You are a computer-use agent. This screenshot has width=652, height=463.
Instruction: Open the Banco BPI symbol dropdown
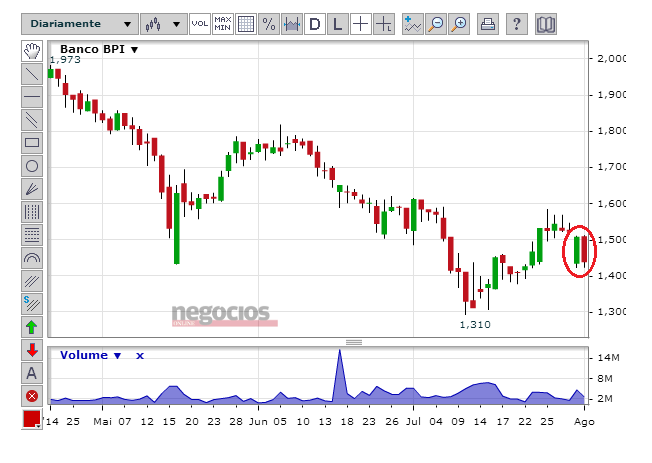(99, 49)
